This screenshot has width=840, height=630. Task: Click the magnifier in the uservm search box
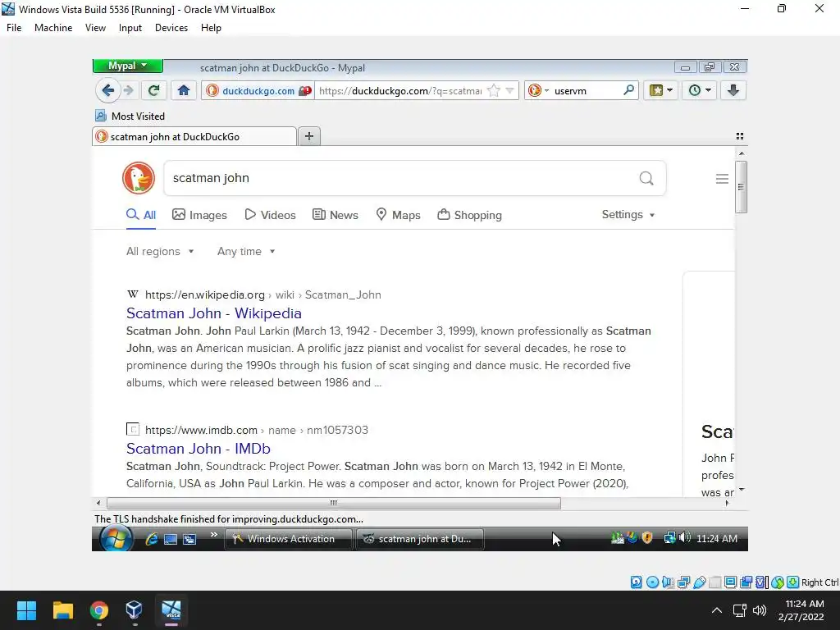628,90
